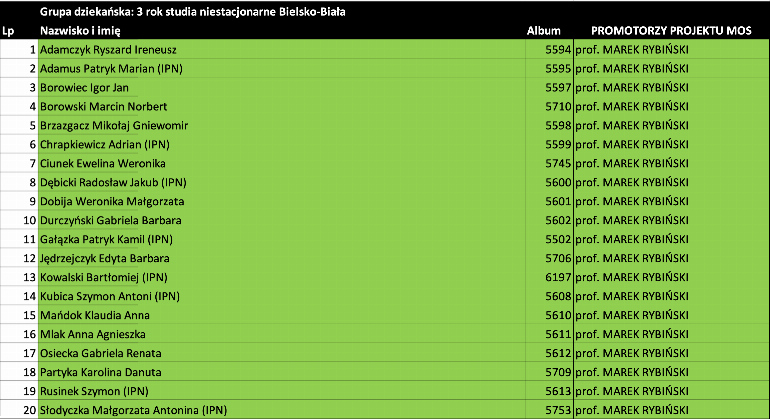The image size is (770, 419).
Task: Select the Kubica Szymon Antoni (IPN) cell
Action: click(281, 296)
